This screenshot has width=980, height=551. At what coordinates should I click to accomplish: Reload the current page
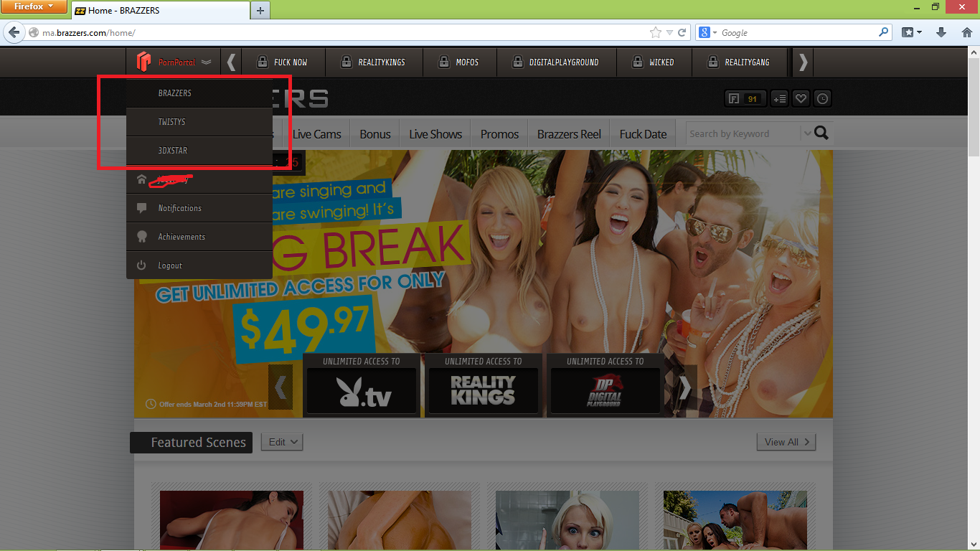[682, 33]
